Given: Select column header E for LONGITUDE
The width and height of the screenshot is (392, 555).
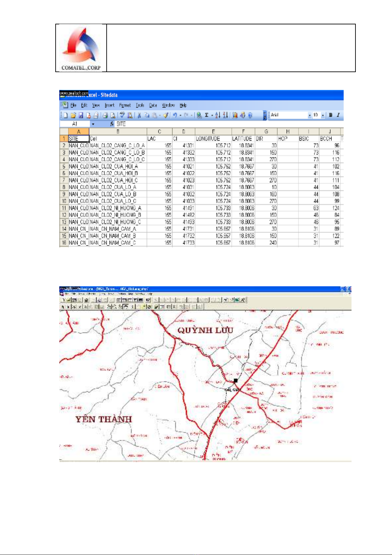Looking at the screenshot, I should tap(213, 132).
